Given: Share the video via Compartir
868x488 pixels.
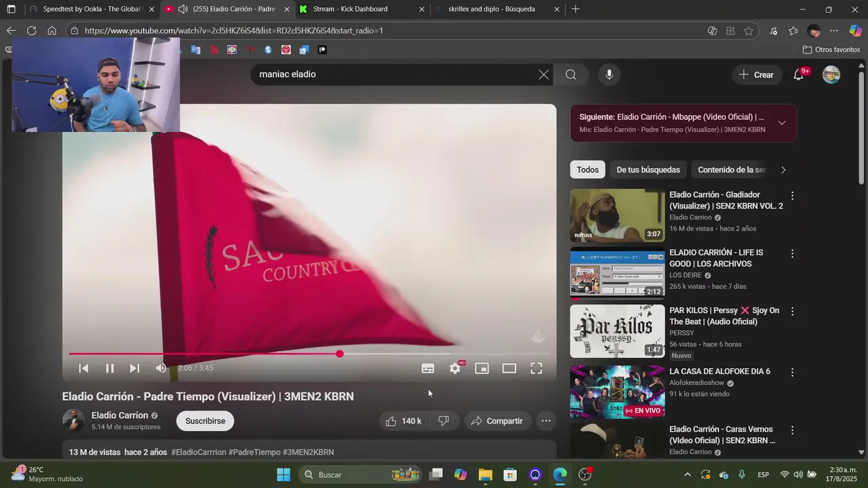Looking at the screenshot, I should click(x=497, y=421).
